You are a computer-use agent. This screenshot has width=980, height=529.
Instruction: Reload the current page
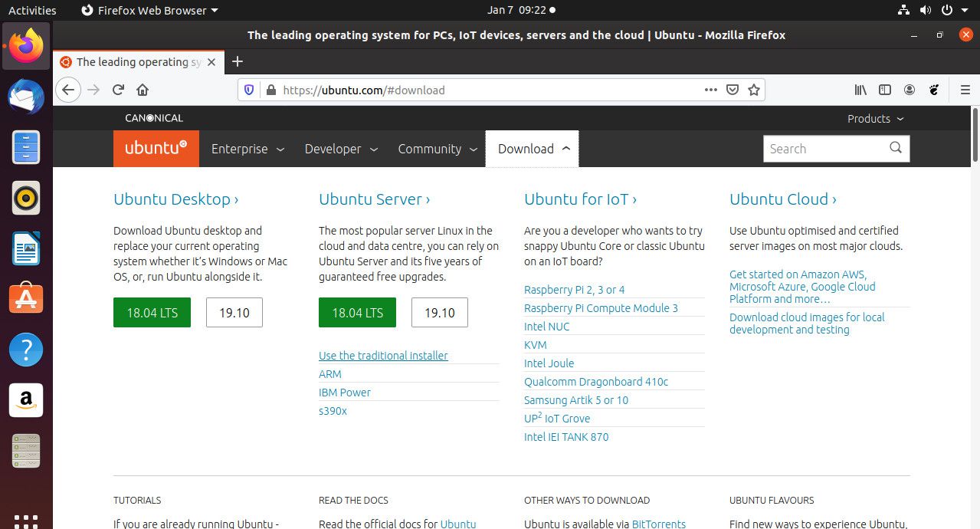pyautogui.click(x=118, y=90)
